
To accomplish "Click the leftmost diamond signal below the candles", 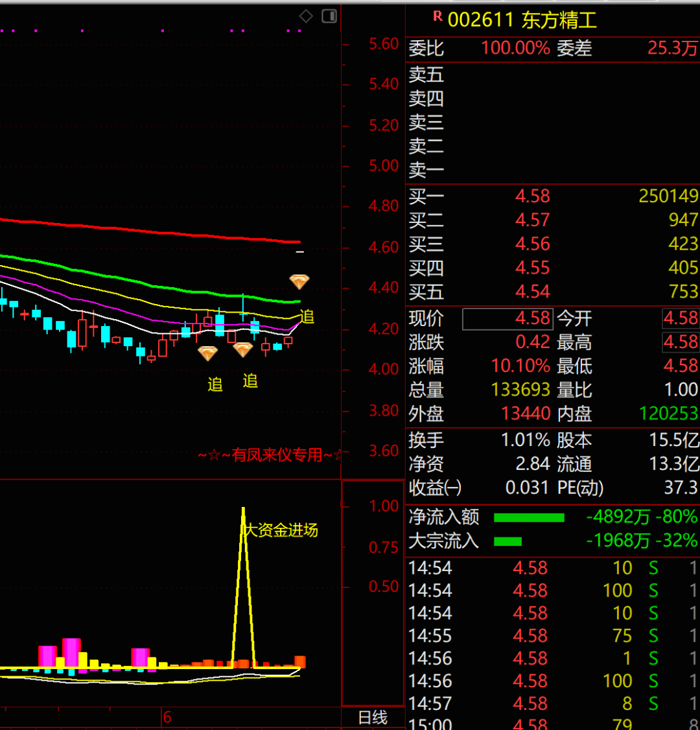I will coord(207,353).
